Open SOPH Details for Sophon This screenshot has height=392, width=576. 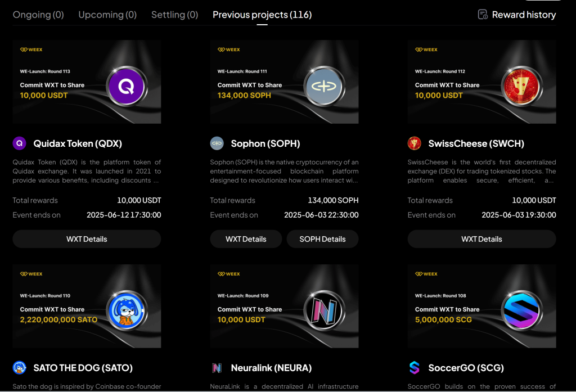point(322,239)
